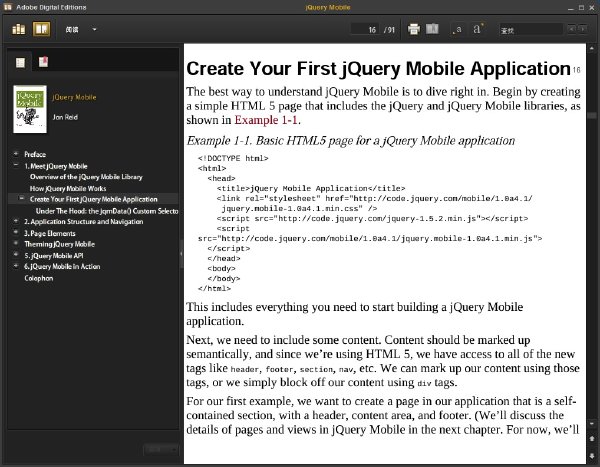Switch to Library view icon
Viewport: 600px width, 467px height.
[x=18, y=29]
